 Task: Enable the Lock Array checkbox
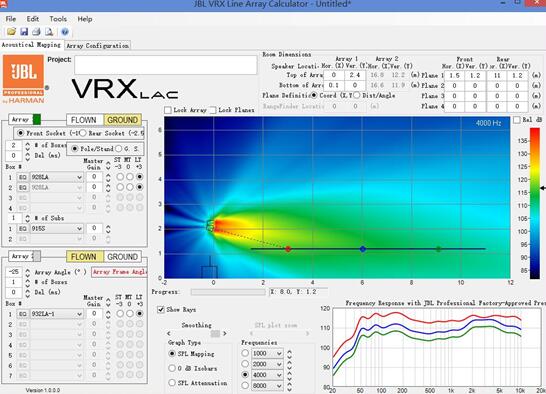pyautogui.click(x=168, y=110)
